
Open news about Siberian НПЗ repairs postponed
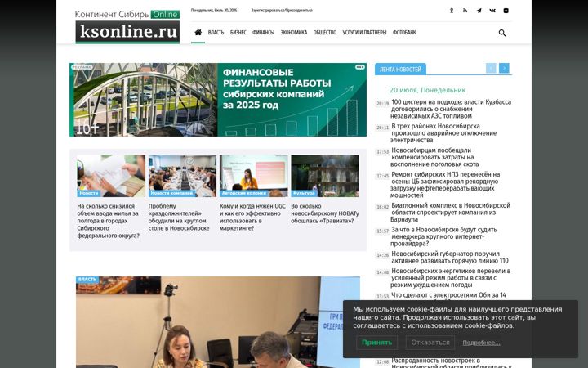tap(445, 185)
